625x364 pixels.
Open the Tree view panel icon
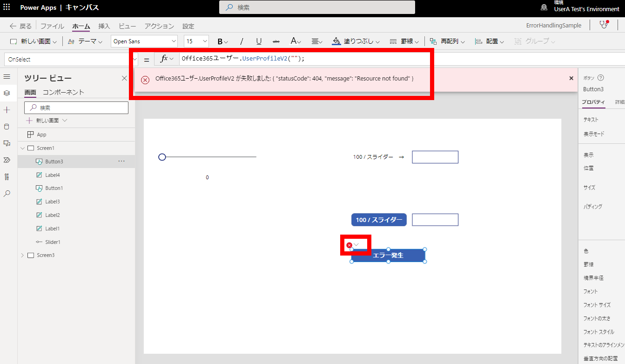pos(7,93)
